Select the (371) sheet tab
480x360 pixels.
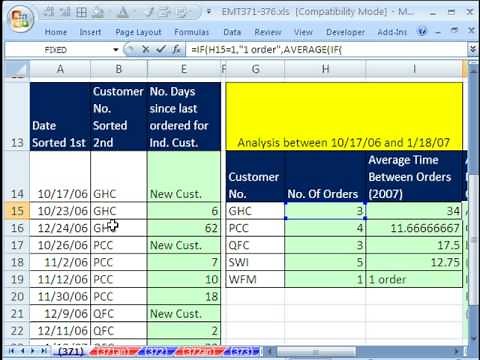(70, 351)
